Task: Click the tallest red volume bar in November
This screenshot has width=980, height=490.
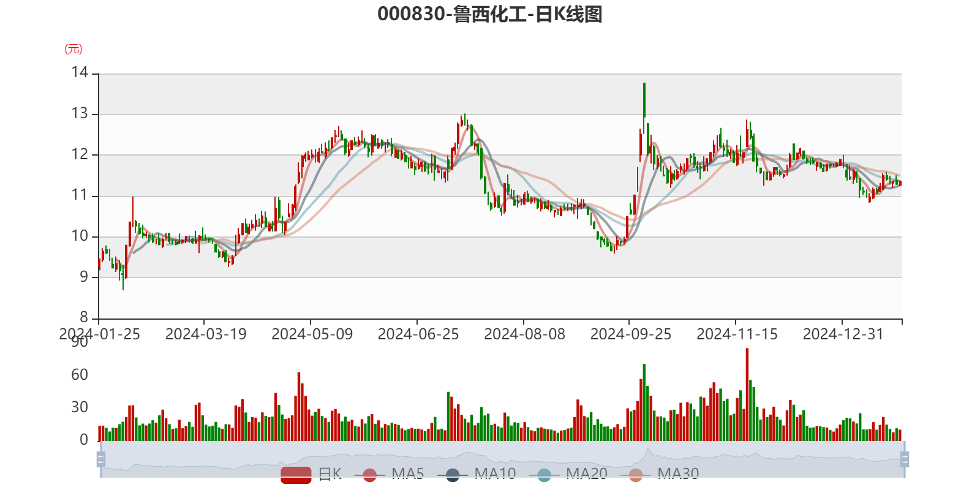Action: click(747, 394)
